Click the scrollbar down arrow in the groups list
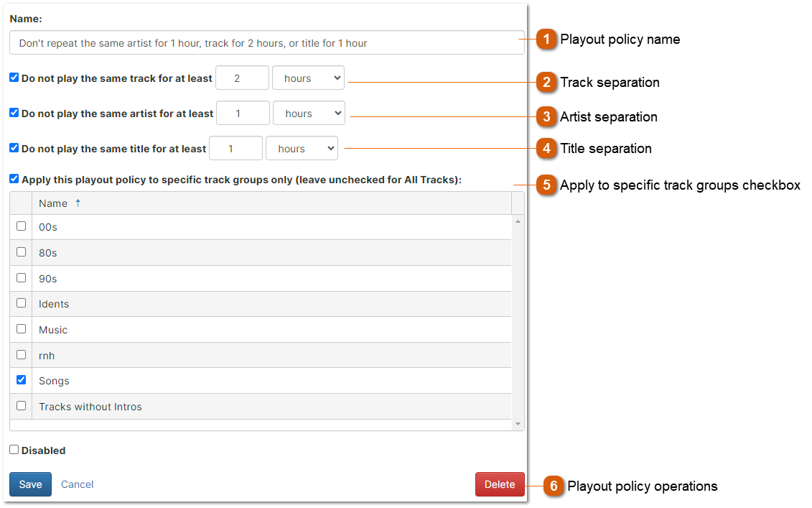Image resolution: width=812 pixels, height=508 pixels. pyautogui.click(x=518, y=423)
